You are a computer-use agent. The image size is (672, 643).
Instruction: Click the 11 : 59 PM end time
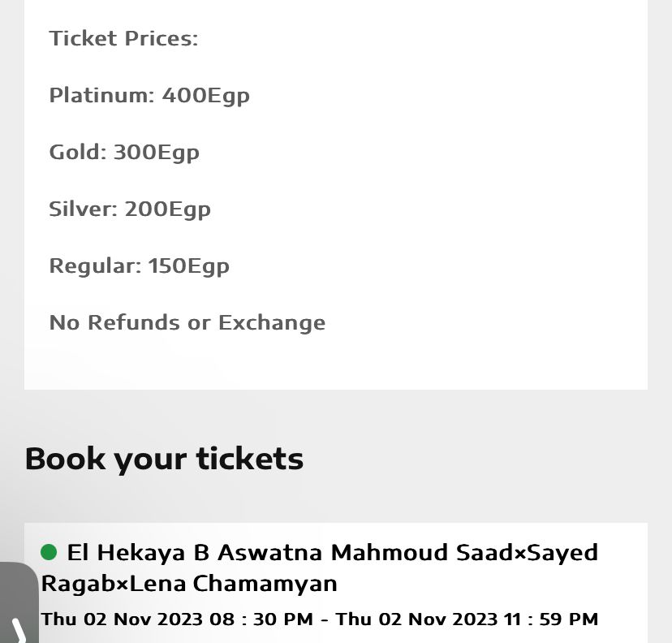tap(550, 619)
